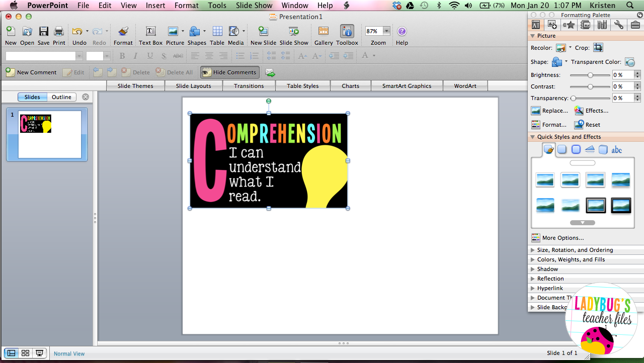Open the Reference Tools palette tab
This screenshot has width=644, height=363.
click(x=602, y=25)
